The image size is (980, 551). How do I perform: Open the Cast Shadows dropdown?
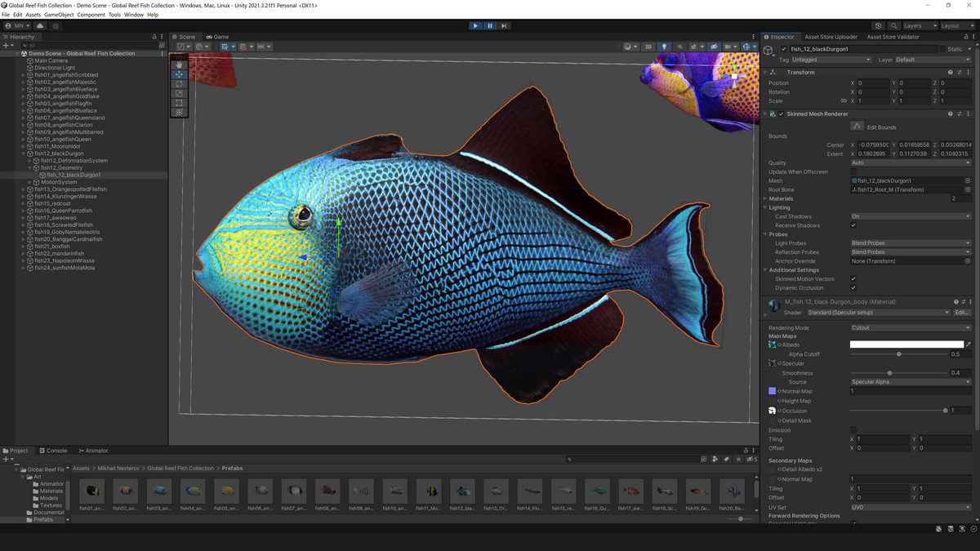click(x=909, y=216)
